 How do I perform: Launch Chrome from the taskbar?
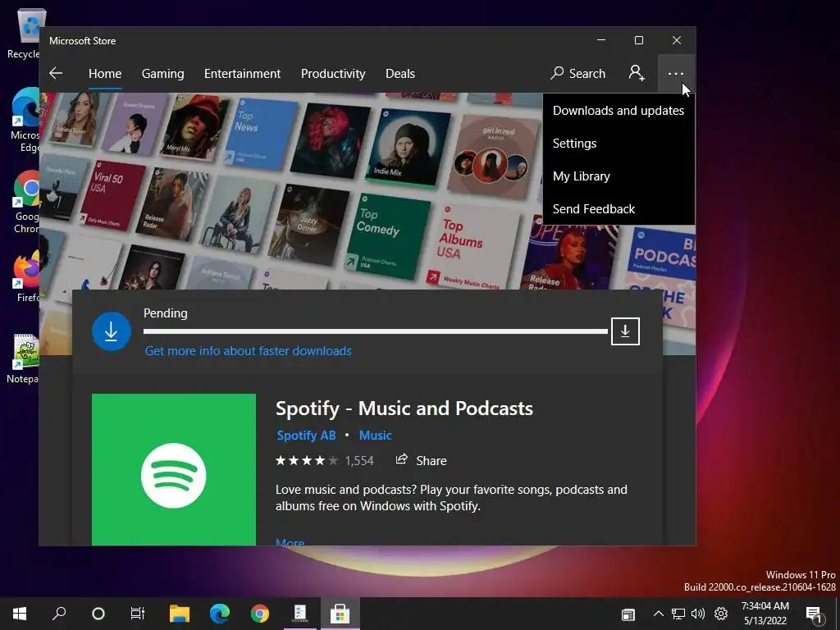point(260,614)
